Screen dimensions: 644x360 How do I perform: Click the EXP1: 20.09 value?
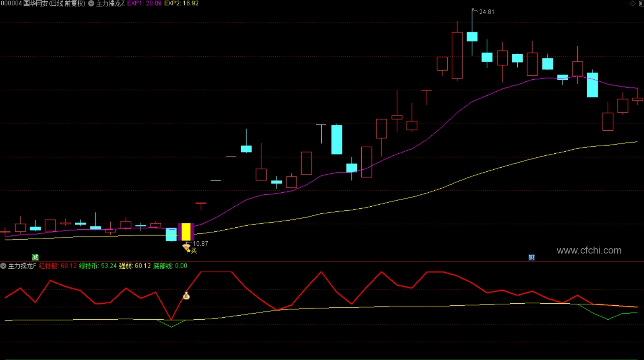click(x=144, y=3)
